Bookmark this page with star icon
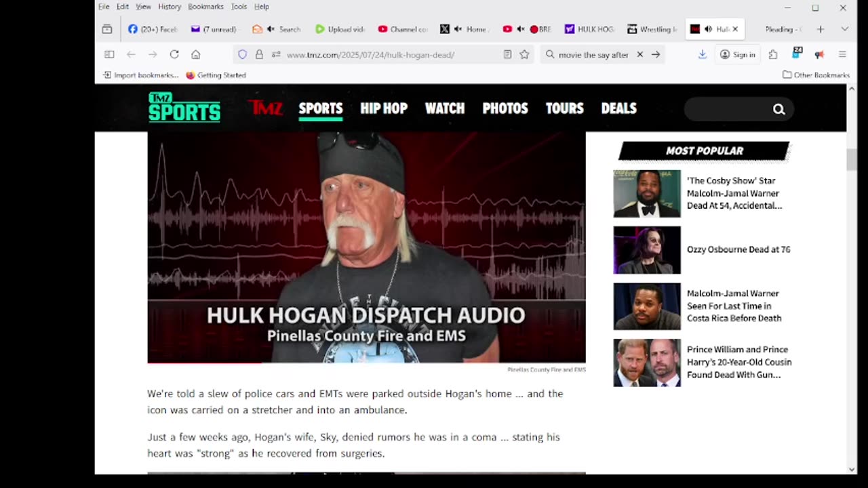The height and width of the screenshot is (488, 868). pos(524,54)
